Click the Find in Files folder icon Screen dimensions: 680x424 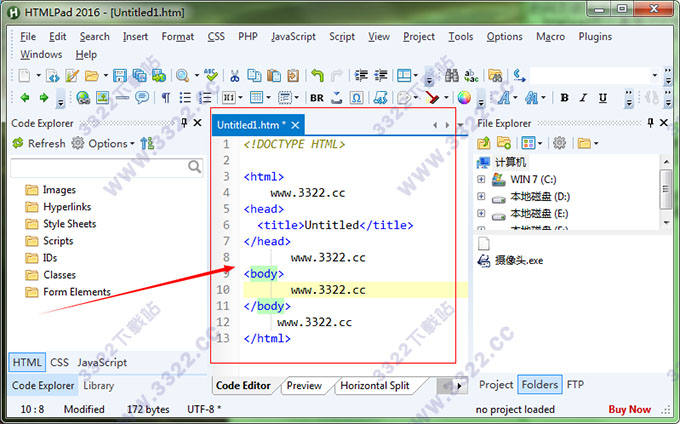pyautogui.click(x=495, y=76)
